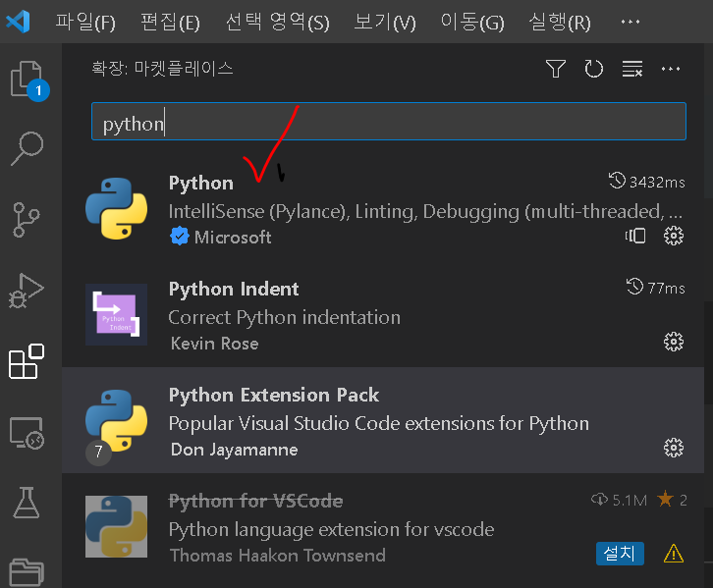
Task: Click the Thomas Haakon Townsend publisher name
Action: (x=277, y=556)
